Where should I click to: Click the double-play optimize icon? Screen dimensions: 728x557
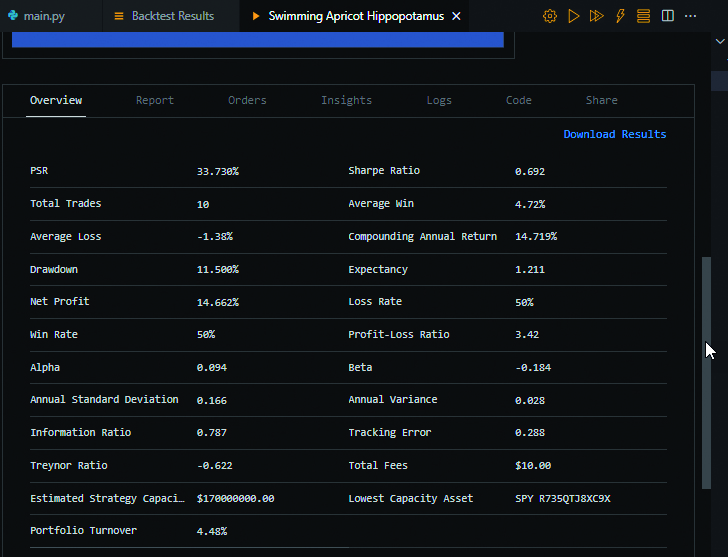click(597, 16)
